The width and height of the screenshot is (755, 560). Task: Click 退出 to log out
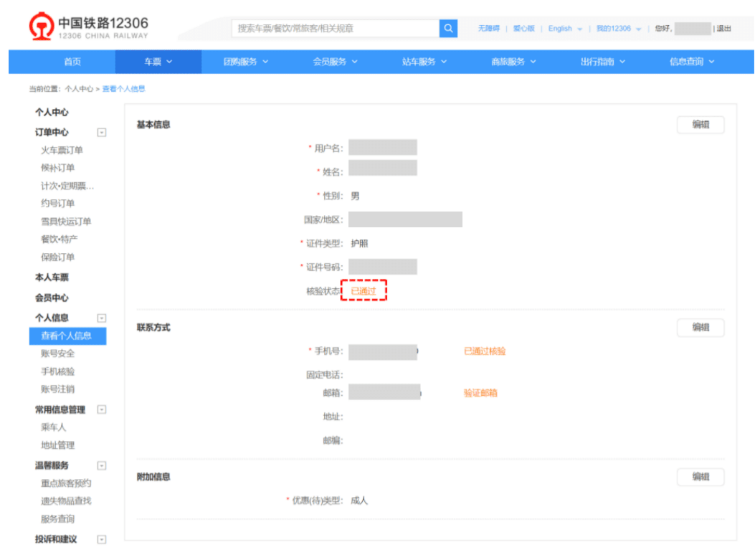tap(724, 29)
